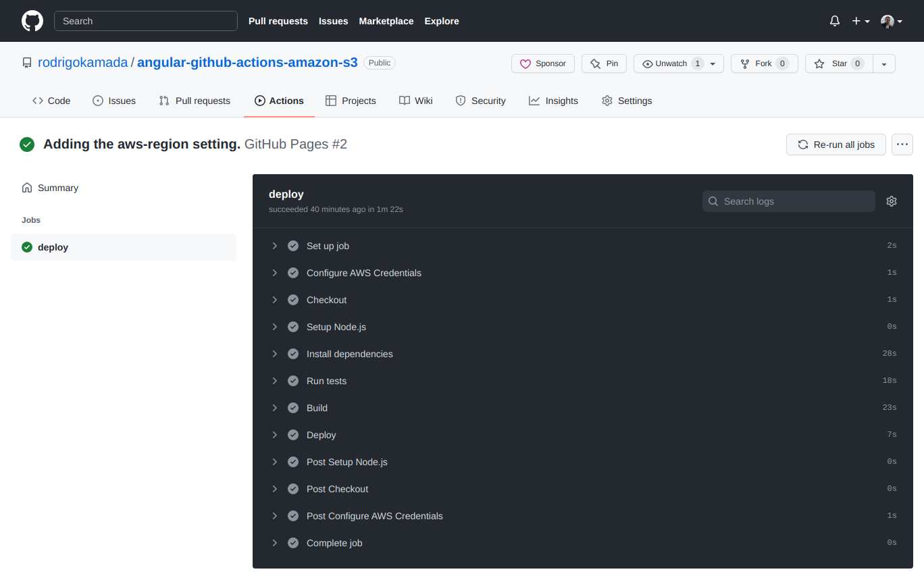Toggle Unwatch for this repository
The height and width of the screenshot is (580, 924).
tap(673, 63)
